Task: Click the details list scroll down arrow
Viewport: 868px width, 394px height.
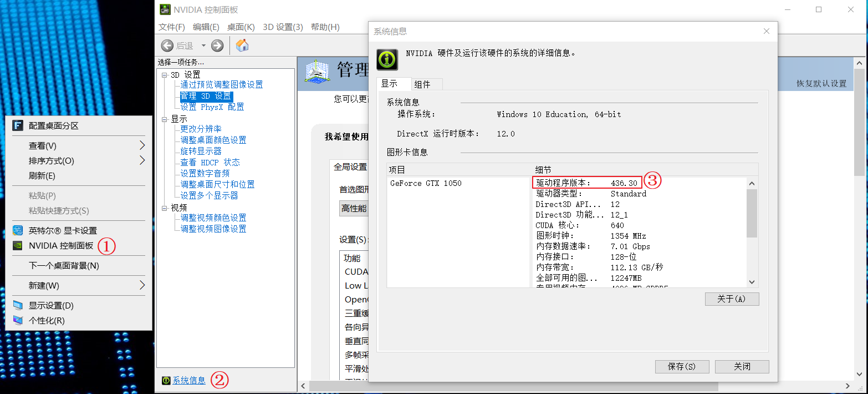Action: point(752,282)
